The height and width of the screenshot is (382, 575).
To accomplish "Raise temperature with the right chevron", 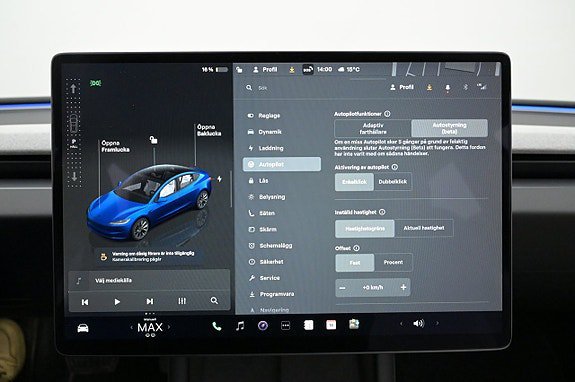I will click(169, 327).
